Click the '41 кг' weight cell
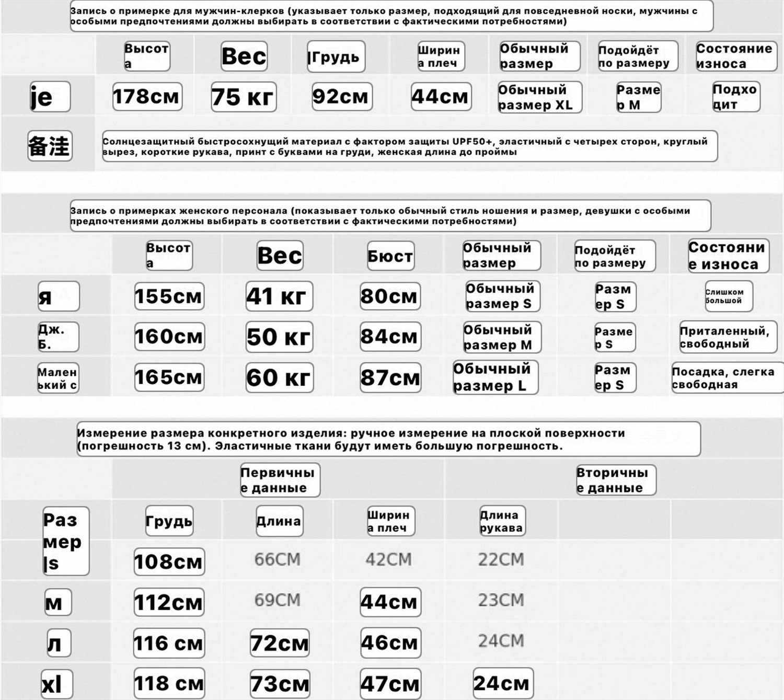 coord(279,296)
